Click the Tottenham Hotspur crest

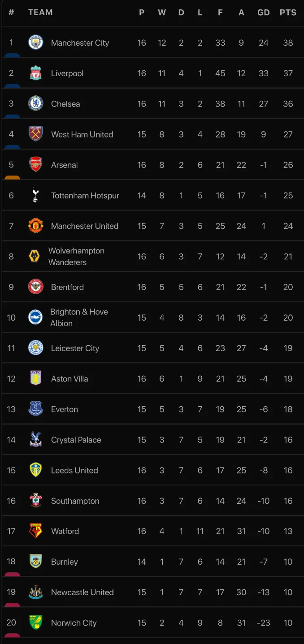pyautogui.click(x=35, y=195)
